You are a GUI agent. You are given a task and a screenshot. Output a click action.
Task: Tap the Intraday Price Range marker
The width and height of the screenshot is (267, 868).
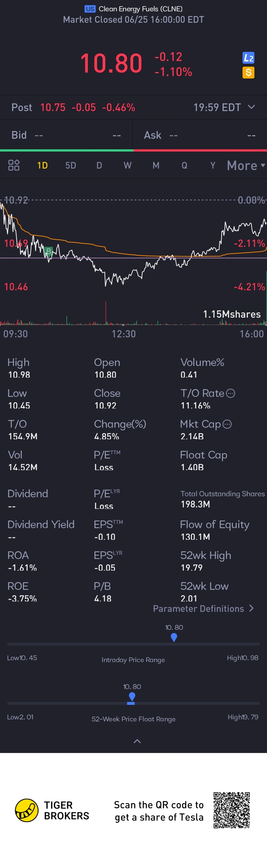tap(174, 637)
